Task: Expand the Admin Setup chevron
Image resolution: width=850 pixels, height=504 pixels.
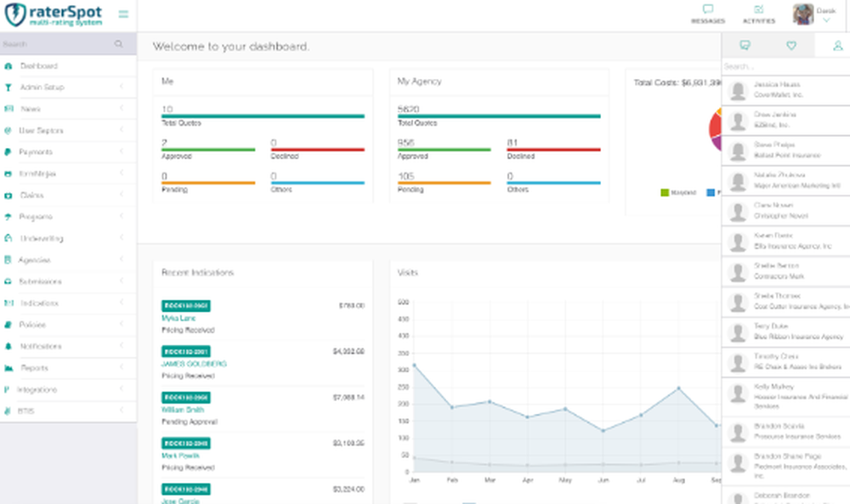Action: click(122, 87)
